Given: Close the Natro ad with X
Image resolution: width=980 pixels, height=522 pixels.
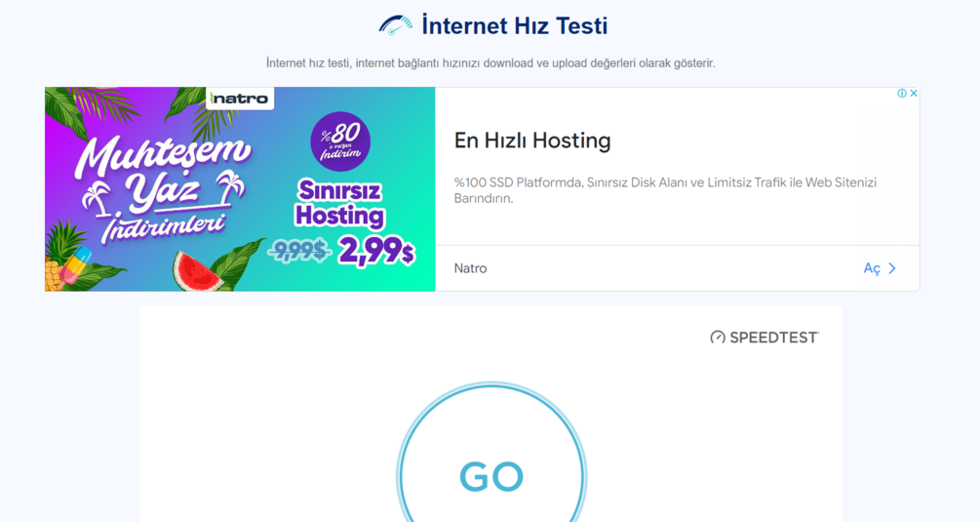Looking at the screenshot, I should click(x=913, y=93).
